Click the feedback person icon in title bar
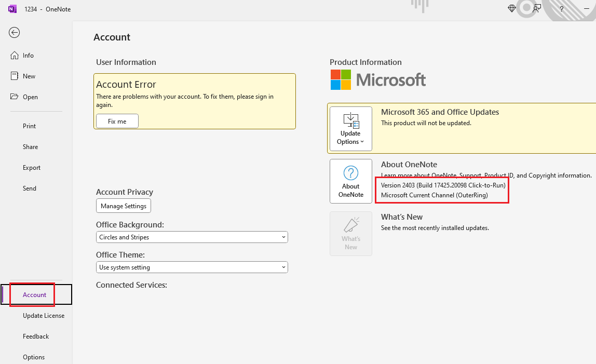The height and width of the screenshot is (364, 596). point(537,8)
